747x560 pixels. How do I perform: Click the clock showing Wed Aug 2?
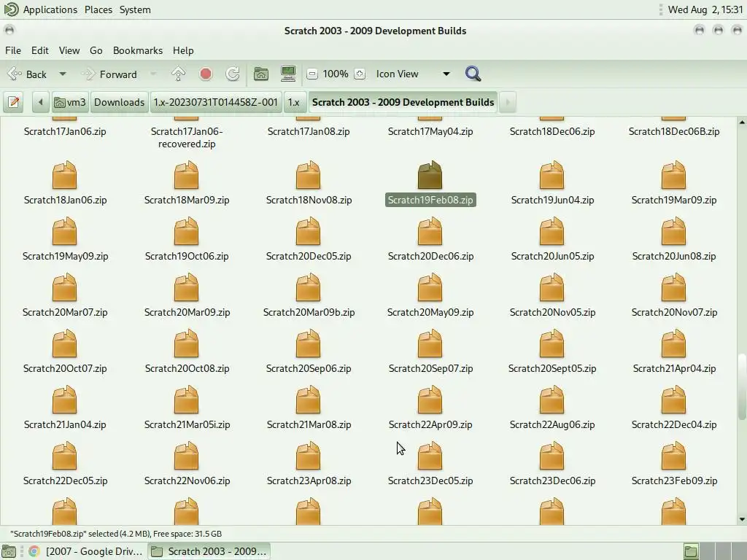pyautogui.click(x=705, y=9)
